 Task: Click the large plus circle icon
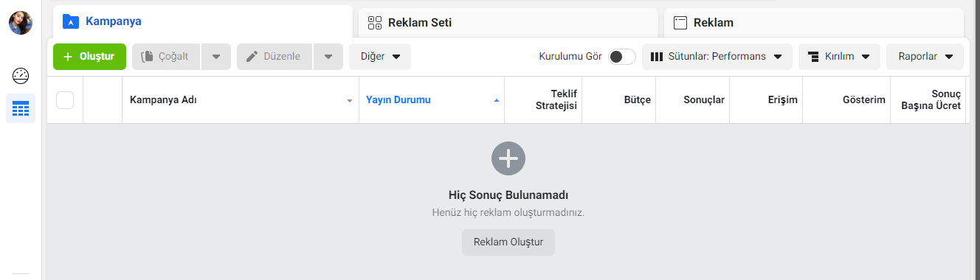point(508,158)
